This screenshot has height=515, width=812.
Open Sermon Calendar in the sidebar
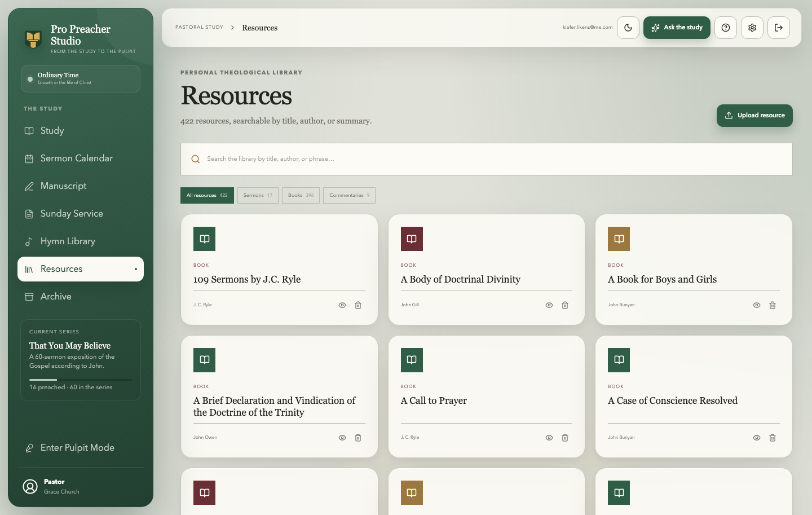pos(81,159)
